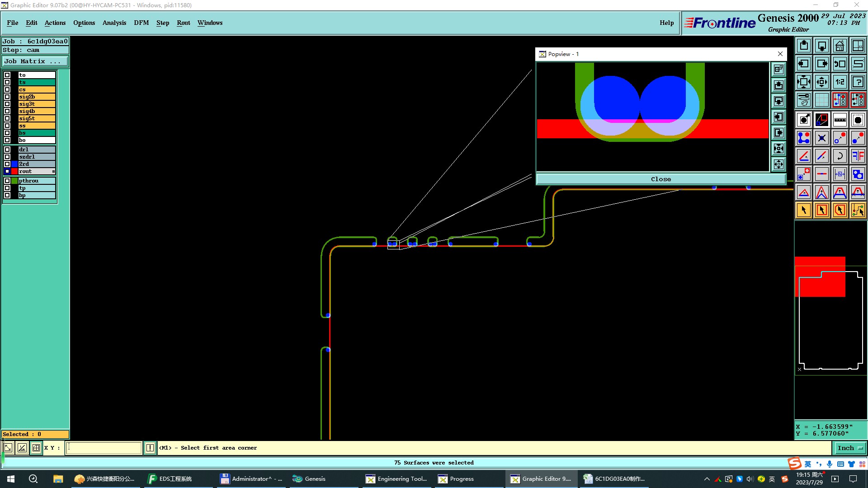868x488 pixels.
Task: Click the rotate arrow edit icon
Action: [x=840, y=156]
